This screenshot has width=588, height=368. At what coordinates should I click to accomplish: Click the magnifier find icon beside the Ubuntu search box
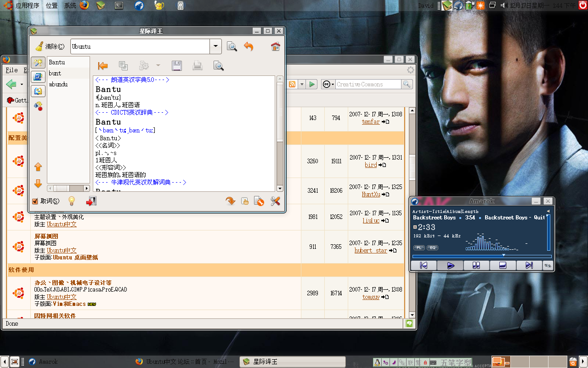click(232, 46)
